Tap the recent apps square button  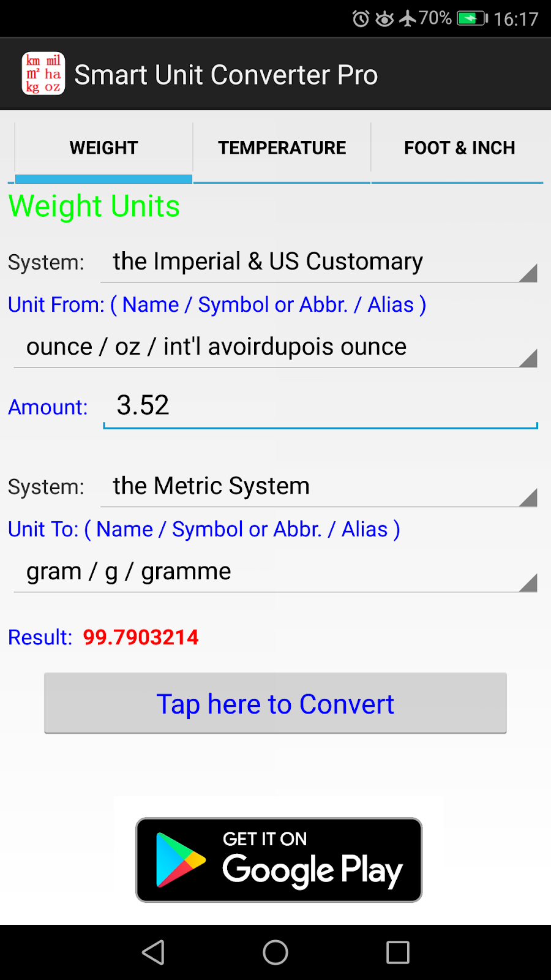tap(398, 952)
